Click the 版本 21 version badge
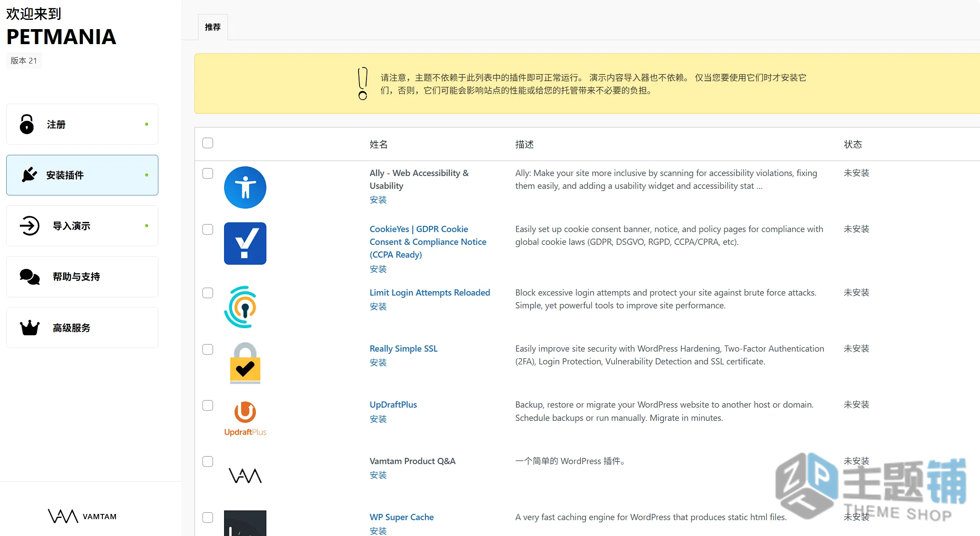 pos(24,60)
